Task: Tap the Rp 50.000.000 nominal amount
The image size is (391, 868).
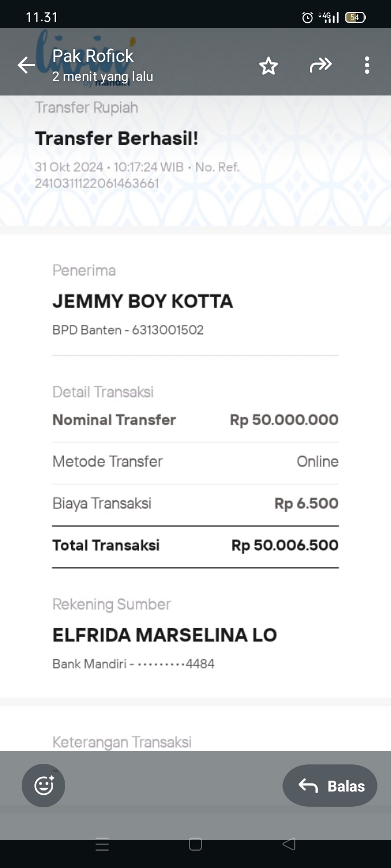Action: 284,420
